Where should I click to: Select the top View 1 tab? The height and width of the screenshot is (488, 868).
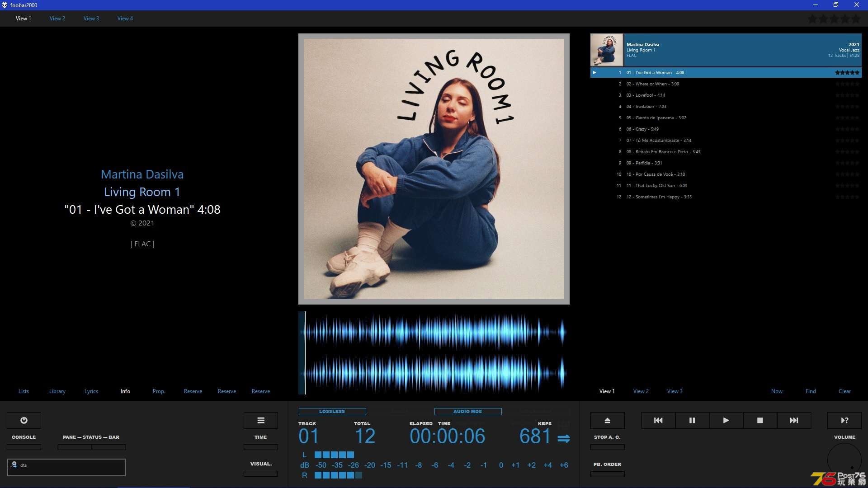tap(24, 19)
